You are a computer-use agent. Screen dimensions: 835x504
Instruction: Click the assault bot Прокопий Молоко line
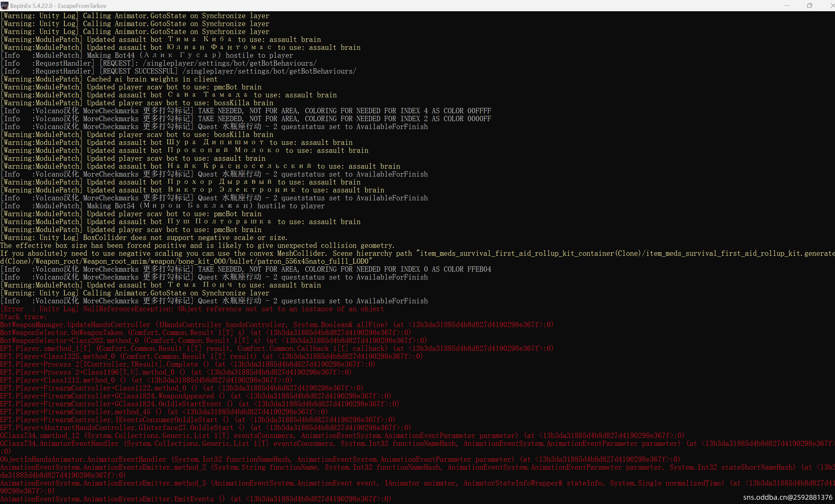pos(184,151)
